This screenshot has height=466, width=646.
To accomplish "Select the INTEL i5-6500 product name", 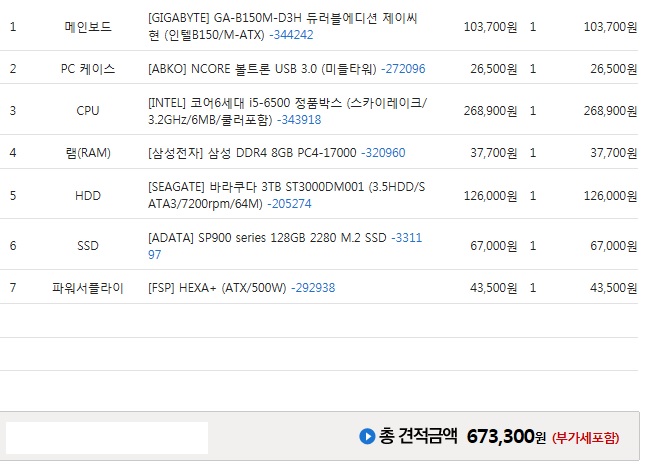I will 287,111.
